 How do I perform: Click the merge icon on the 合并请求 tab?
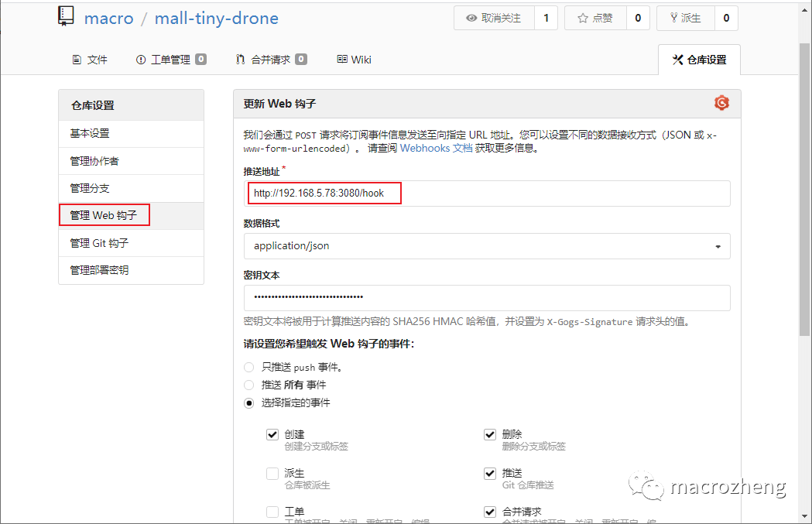point(239,58)
